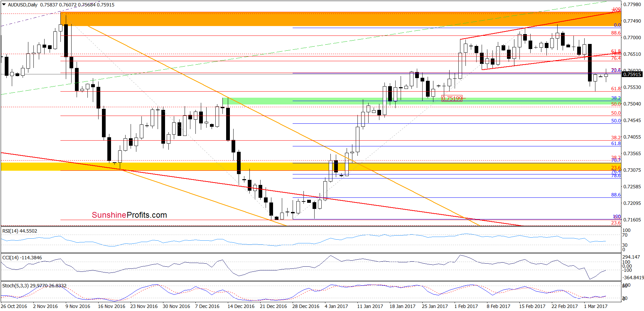Select the CCI(14) -114.3846 indicator label
This screenshot has height=311, width=644.
point(22,258)
